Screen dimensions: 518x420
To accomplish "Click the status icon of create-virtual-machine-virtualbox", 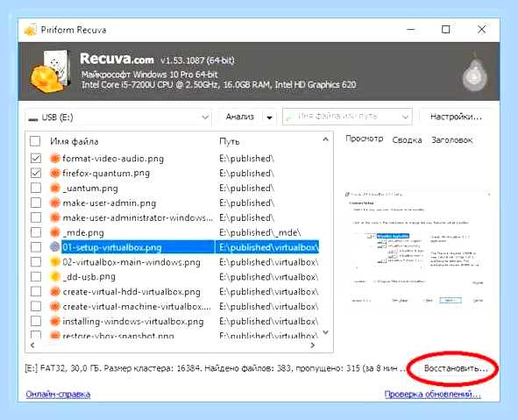I will 55,307.
